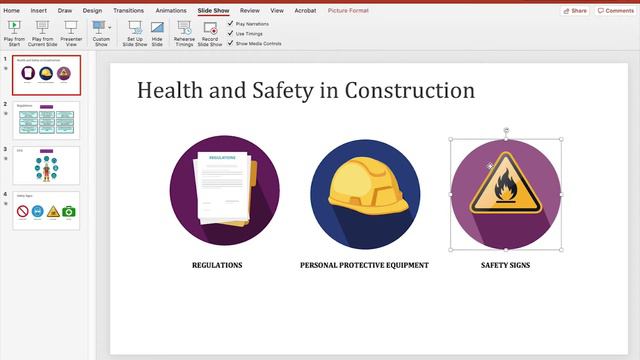Toggle Use Timings checkbox

pos(230,33)
